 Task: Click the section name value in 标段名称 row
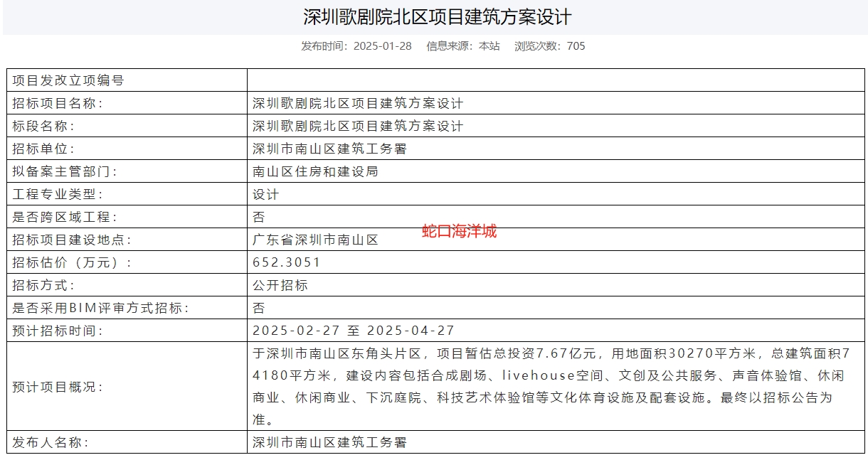point(358,126)
